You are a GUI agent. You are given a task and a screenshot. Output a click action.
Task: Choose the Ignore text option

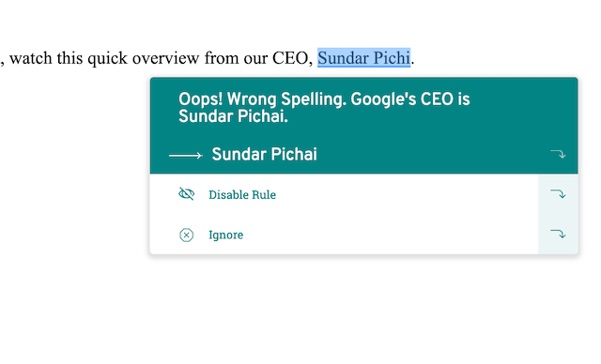(225, 235)
